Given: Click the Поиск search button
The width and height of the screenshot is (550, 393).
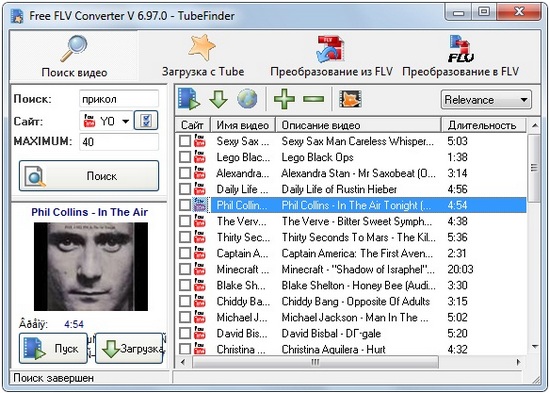Looking at the screenshot, I should 89,176.
